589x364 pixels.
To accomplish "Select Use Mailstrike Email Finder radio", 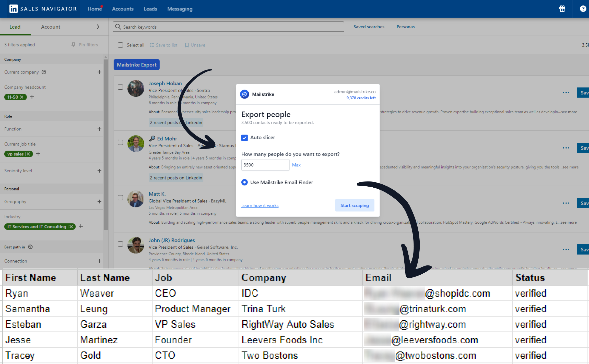I will pos(244,182).
